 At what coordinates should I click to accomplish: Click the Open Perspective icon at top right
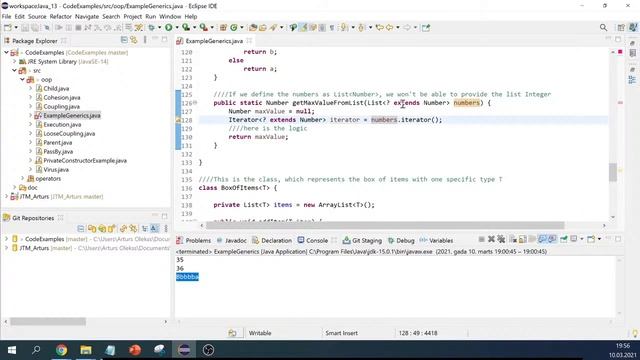(621, 27)
